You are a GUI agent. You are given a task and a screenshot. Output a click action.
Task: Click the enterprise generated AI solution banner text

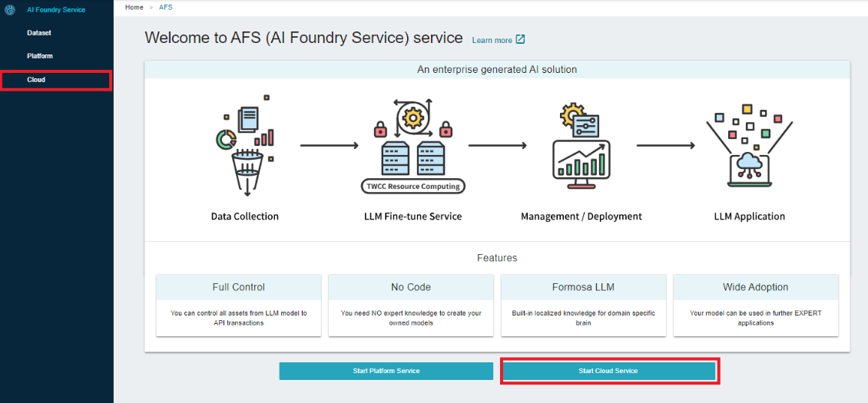tap(497, 70)
